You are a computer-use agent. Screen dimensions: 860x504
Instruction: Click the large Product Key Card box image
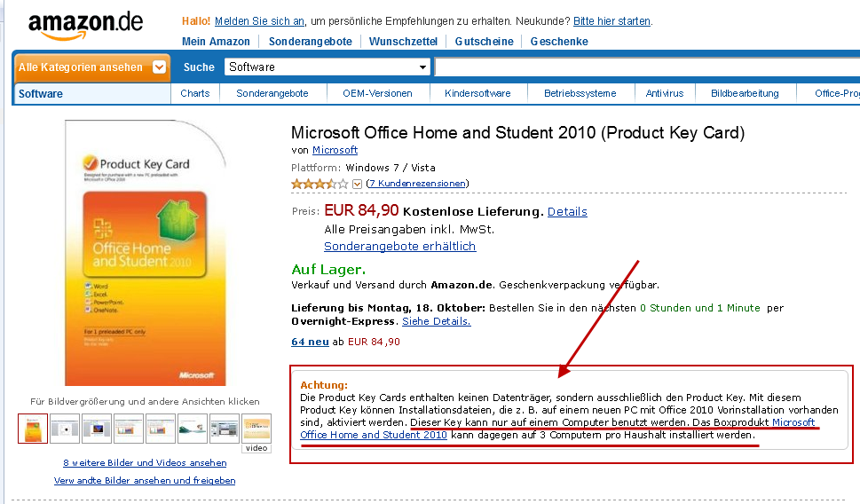146,252
